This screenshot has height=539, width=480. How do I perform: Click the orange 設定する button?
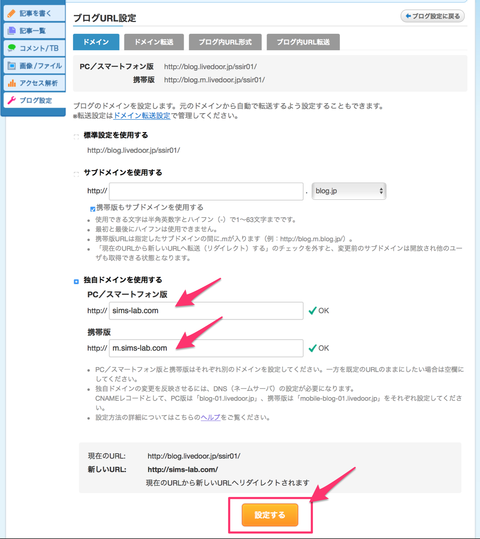pos(270,515)
